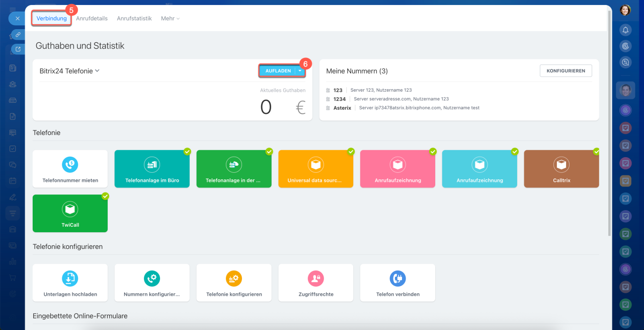Viewport: 644px width, 330px height.
Task: Click the user profile avatar at top right
Action: point(625,10)
